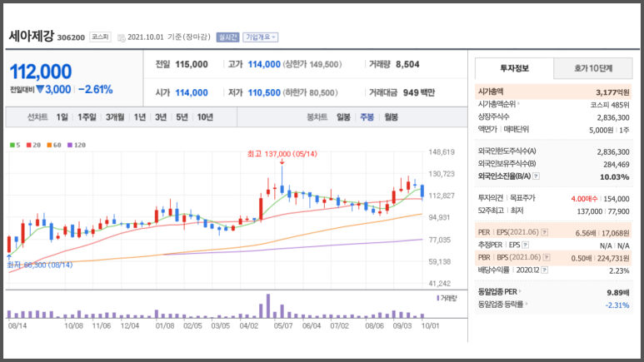Switch candle chart to 일봉
This screenshot has height=362, width=644.
point(343,117)
